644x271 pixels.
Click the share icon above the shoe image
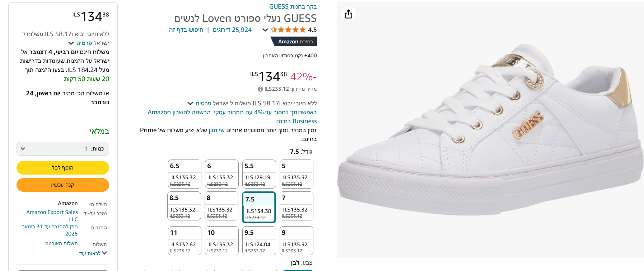(x=348, y=14)
